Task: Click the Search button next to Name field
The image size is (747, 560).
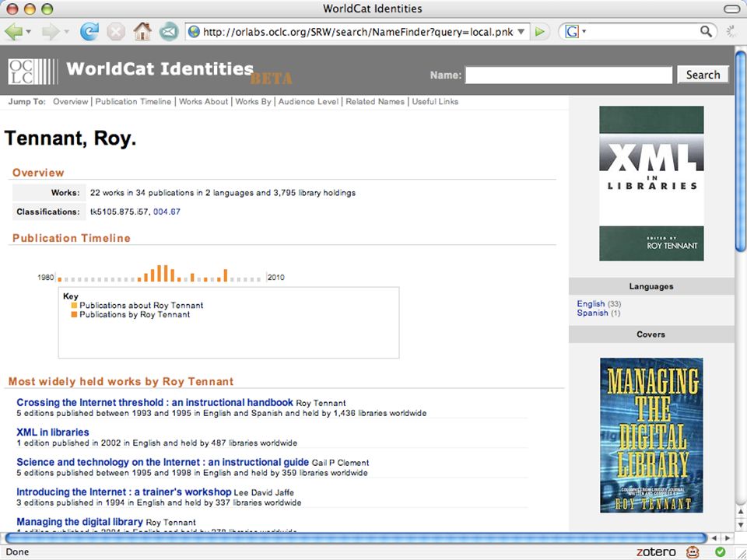Action: click(703, 75)
